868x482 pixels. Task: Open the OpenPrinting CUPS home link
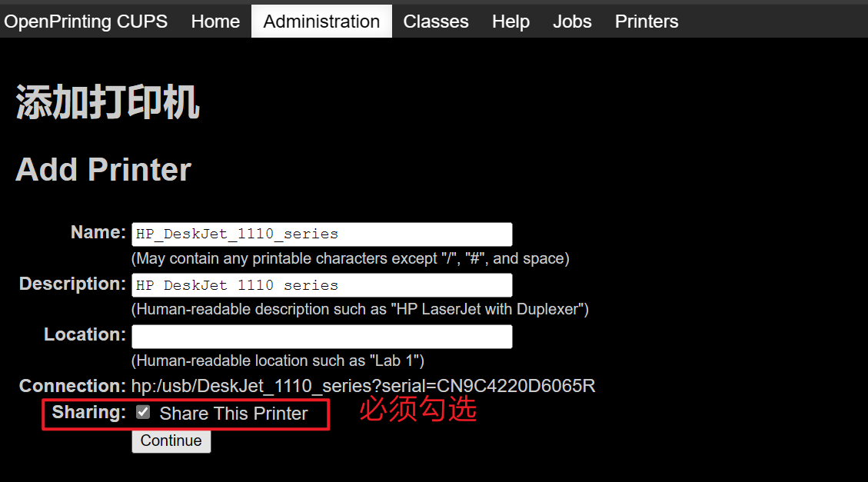pyautogui.click(x=85, y=22)
